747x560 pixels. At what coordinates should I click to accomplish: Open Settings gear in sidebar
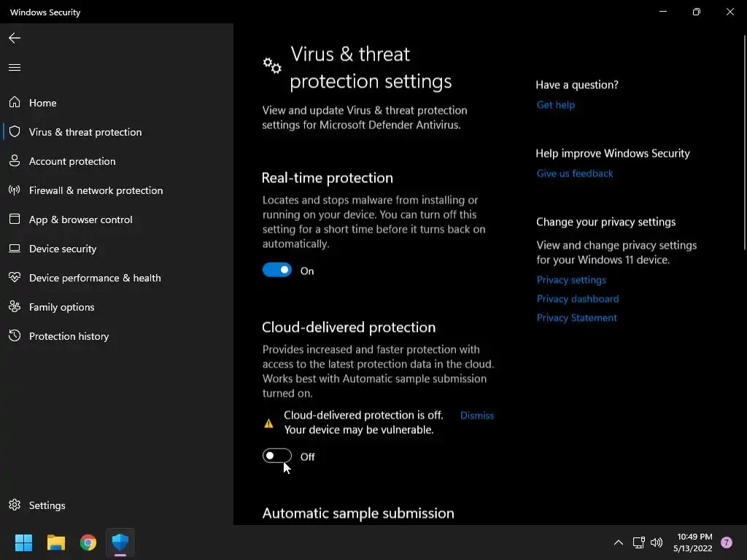15,505
